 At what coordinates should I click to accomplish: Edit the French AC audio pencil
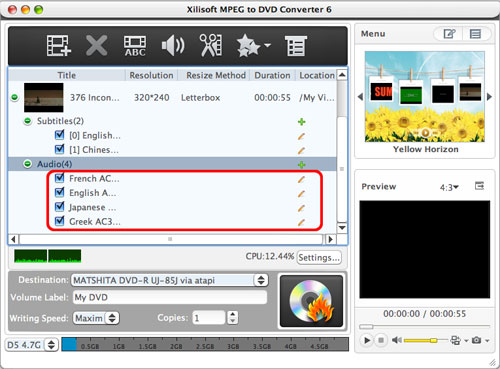pos(301,179)
